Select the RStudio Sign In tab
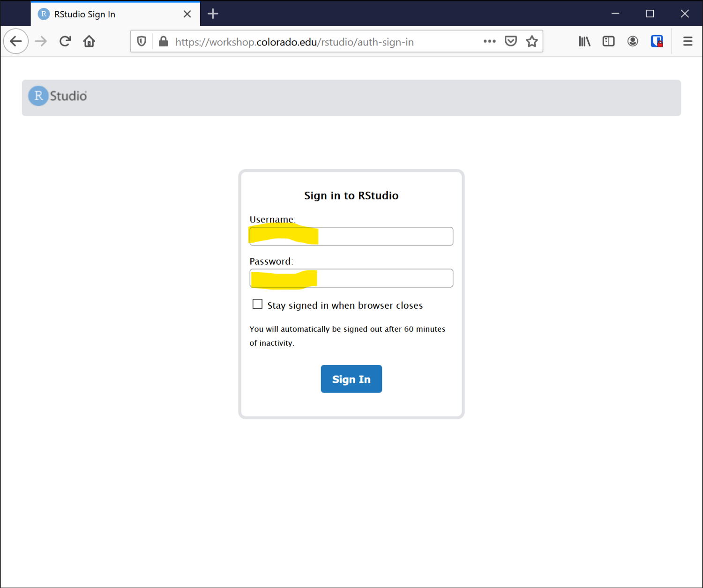This screenshot has height=588, width=703. pyautogui.click(x=115, y=14)
